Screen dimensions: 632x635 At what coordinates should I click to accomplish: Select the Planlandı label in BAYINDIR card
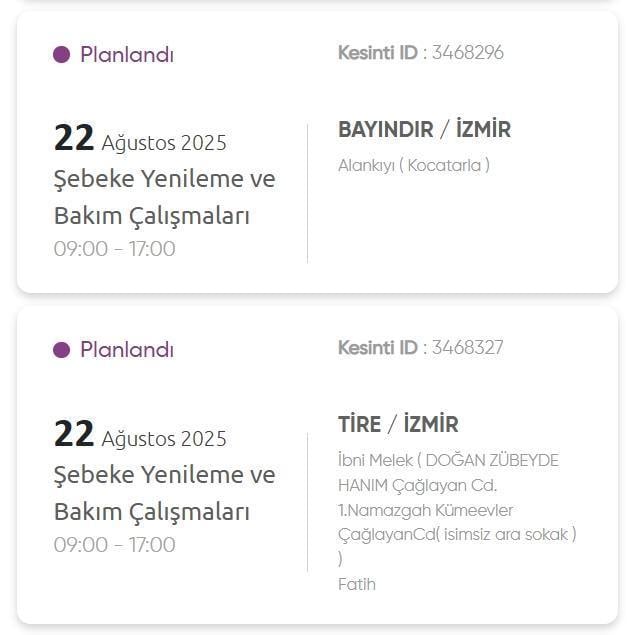[126, 55]
